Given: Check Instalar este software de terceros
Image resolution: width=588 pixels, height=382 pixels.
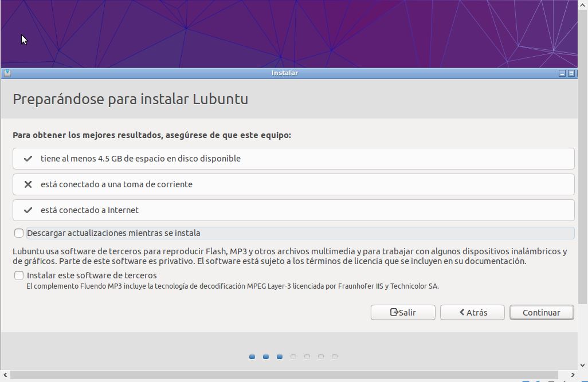Looking at the screenshot, I should 19,275.
